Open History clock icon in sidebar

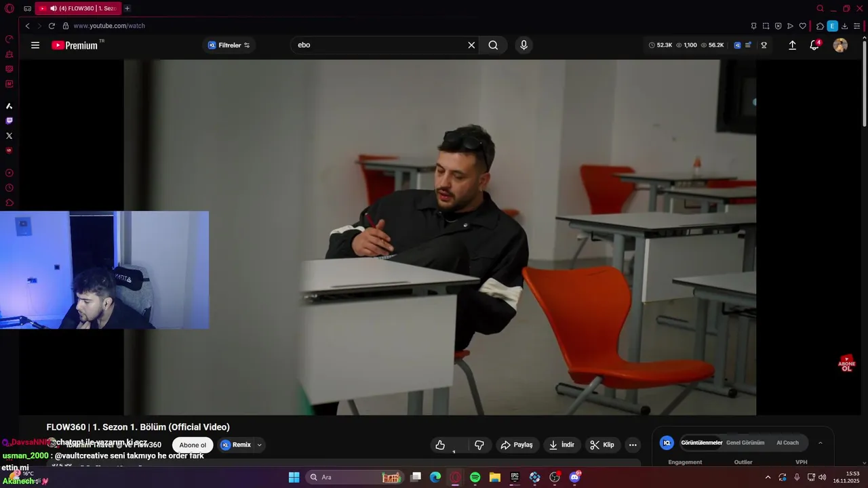[9, 188]
